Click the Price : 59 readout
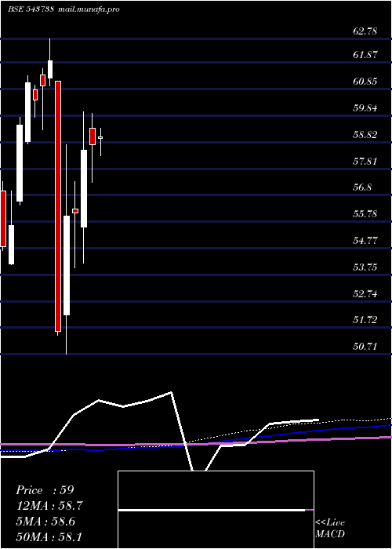Viewport: 392px width, 549px height. click(45, 490)
